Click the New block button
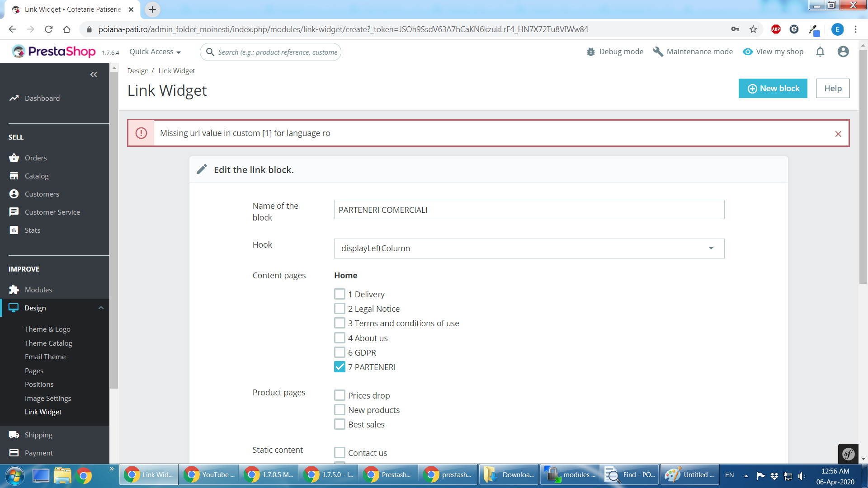Image resolution: width=868 pixels, height=488 pixels. 773,89
